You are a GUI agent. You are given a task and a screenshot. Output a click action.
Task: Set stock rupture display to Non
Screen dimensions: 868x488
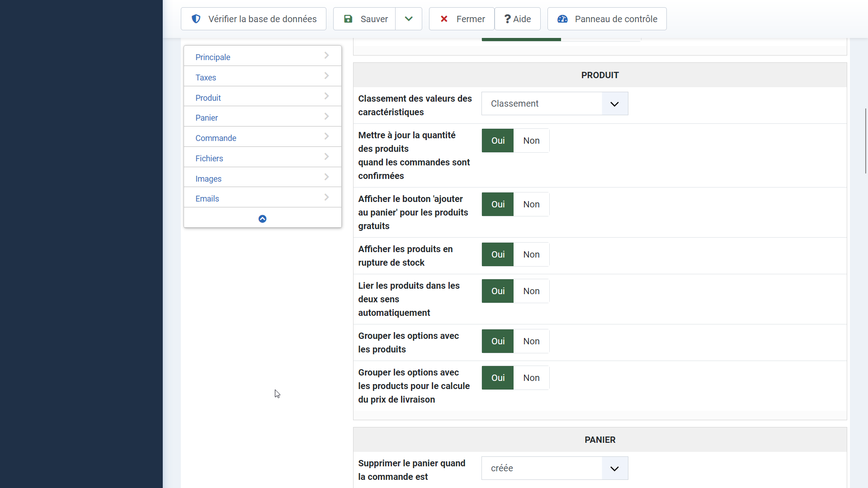click(x=531, y=254)
